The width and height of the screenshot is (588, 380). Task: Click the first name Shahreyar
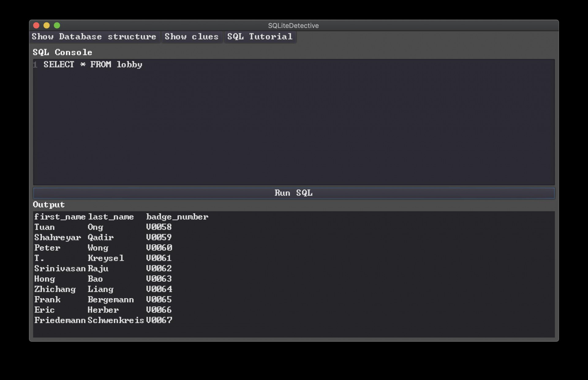pyautogui.click(x=58, y=238)
